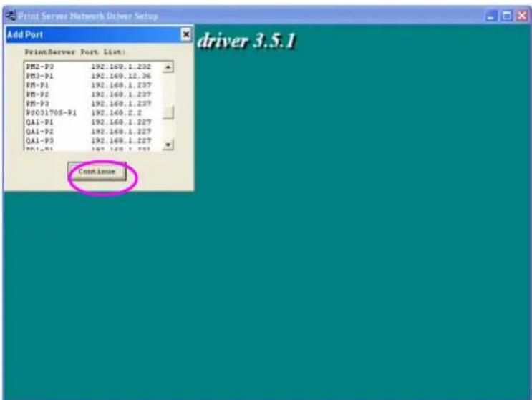
Task: Maximize the Print Server Network Driver Setup window
Action: 507,16
